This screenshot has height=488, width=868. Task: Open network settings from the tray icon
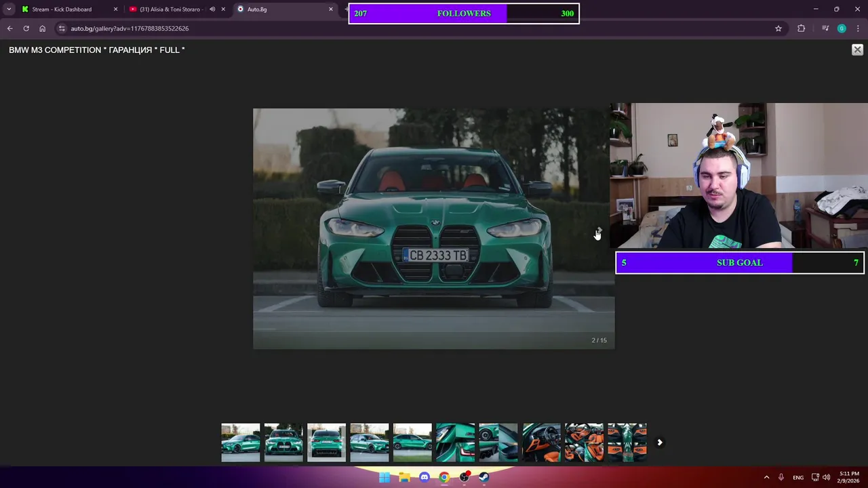[815, 477]
